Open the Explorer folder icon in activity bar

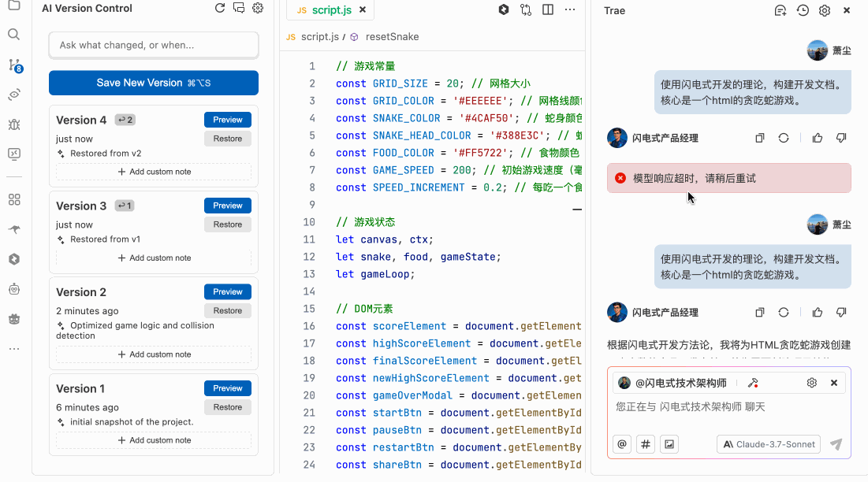[14, 6]
